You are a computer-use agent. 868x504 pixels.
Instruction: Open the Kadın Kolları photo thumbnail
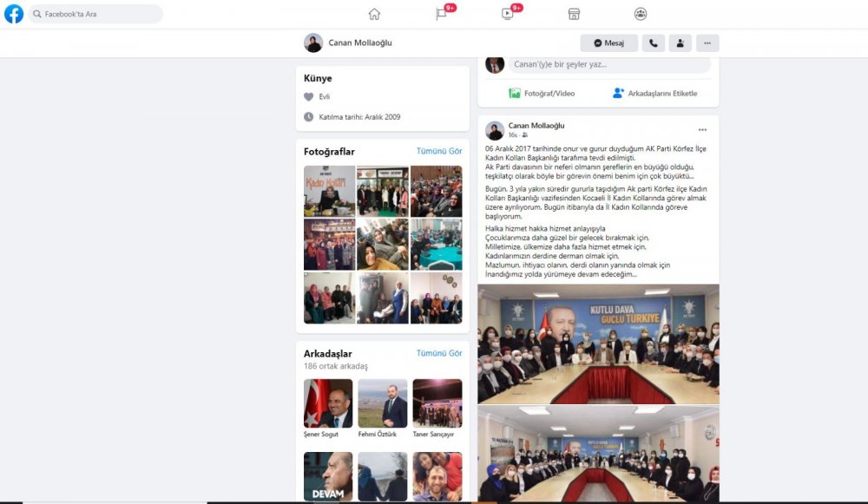coord(329,191)
